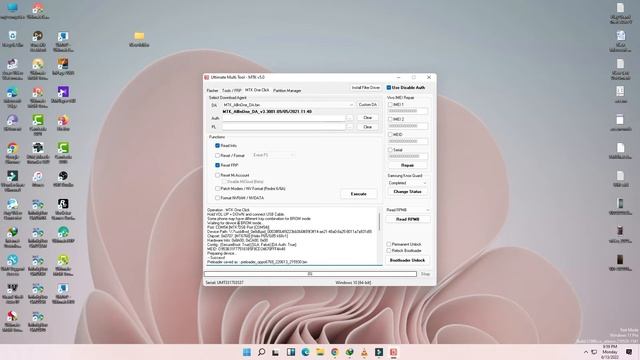Clear the Auth file field

click(367, 118)
